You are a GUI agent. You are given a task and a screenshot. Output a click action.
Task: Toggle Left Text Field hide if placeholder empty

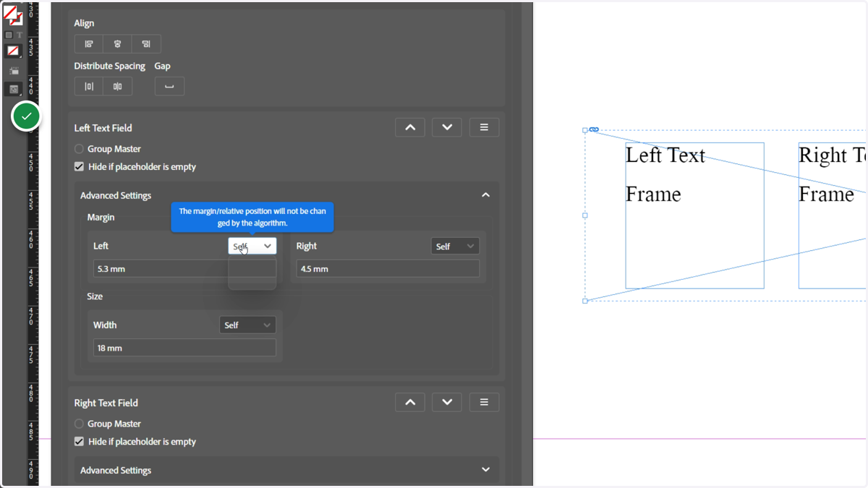point(79,166)
